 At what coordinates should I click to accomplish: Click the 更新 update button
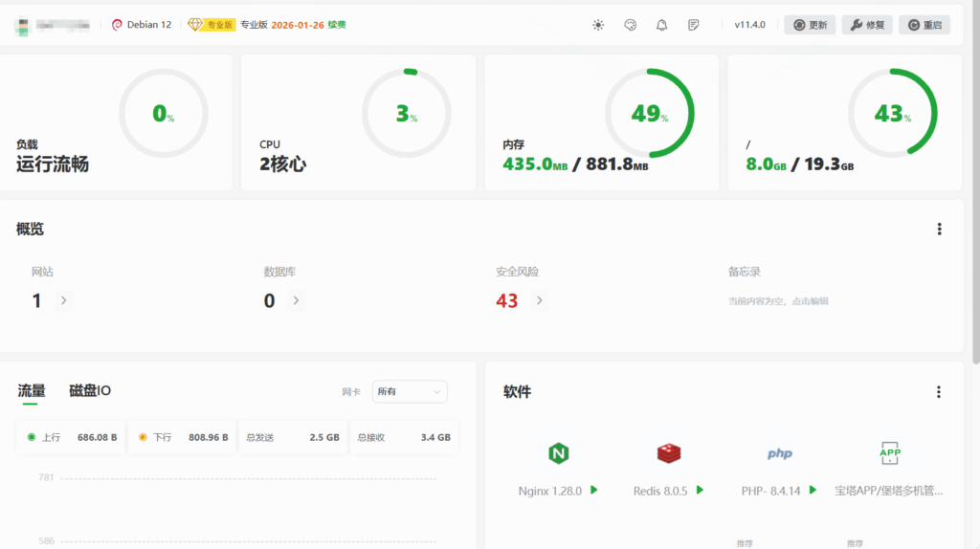tap(810, 25)
